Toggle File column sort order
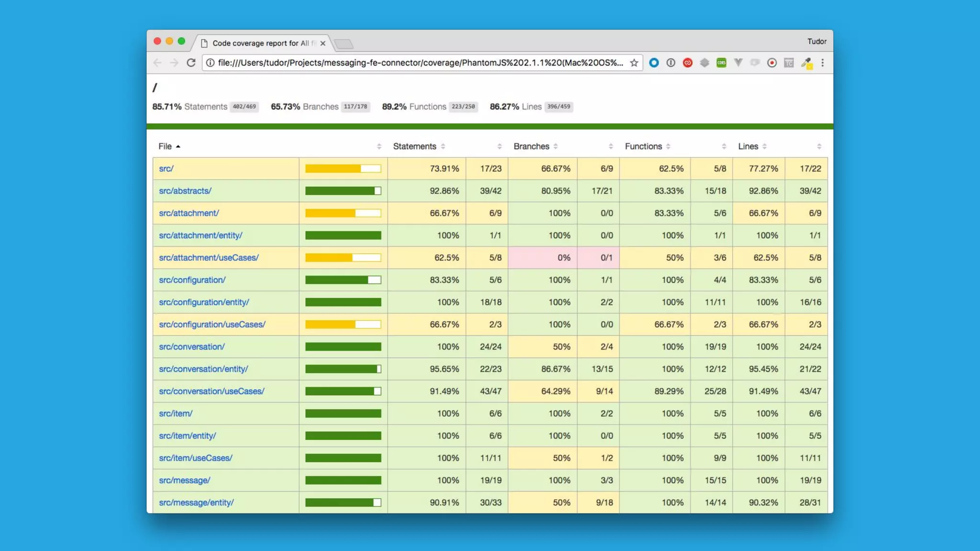Image resolution: width=980 pixels, height=551 pixels. [x=166, y=146]
